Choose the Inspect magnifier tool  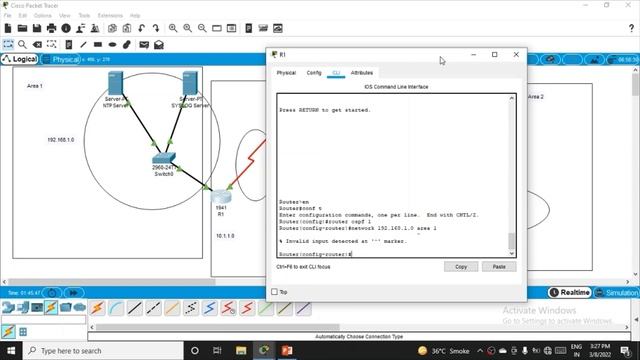pos(22,44)
